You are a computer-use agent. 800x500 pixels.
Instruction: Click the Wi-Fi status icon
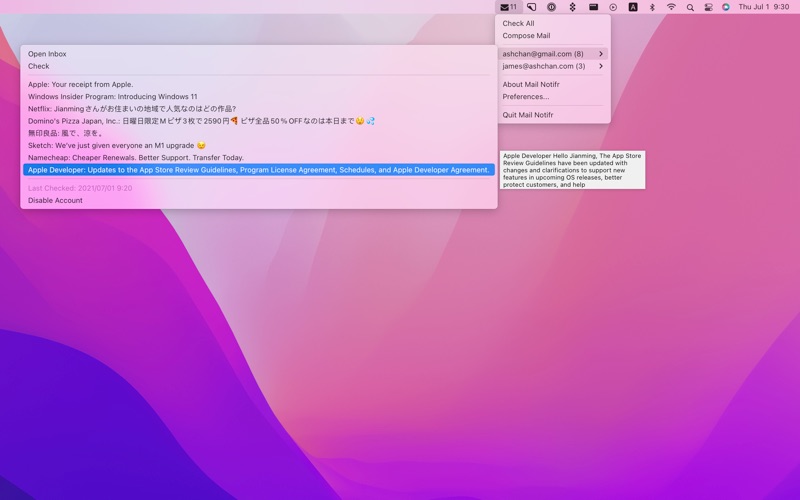(671, 7)
